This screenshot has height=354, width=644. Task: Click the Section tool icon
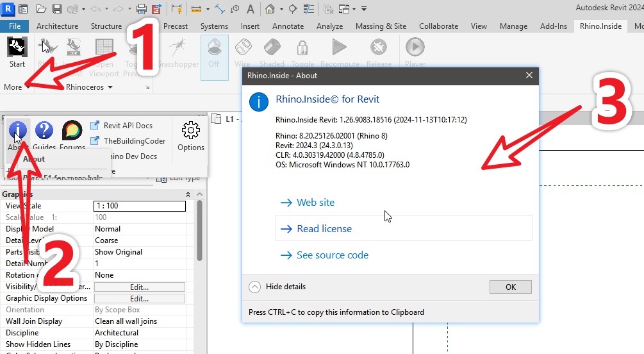[x=292, y=8]
